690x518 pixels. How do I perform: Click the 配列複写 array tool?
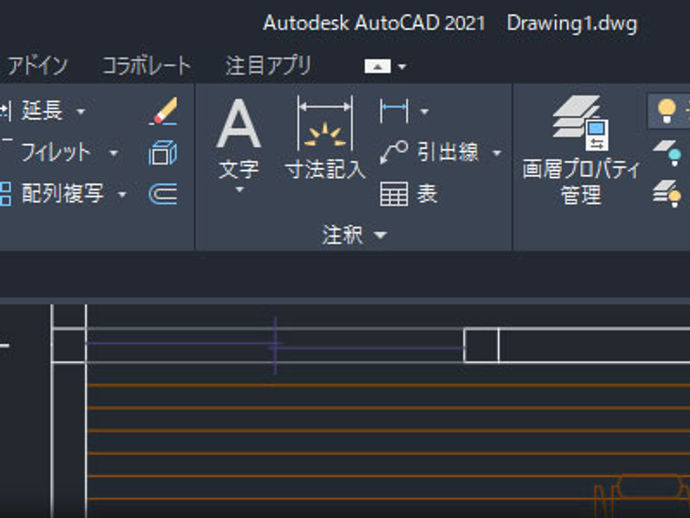(52, 194)
